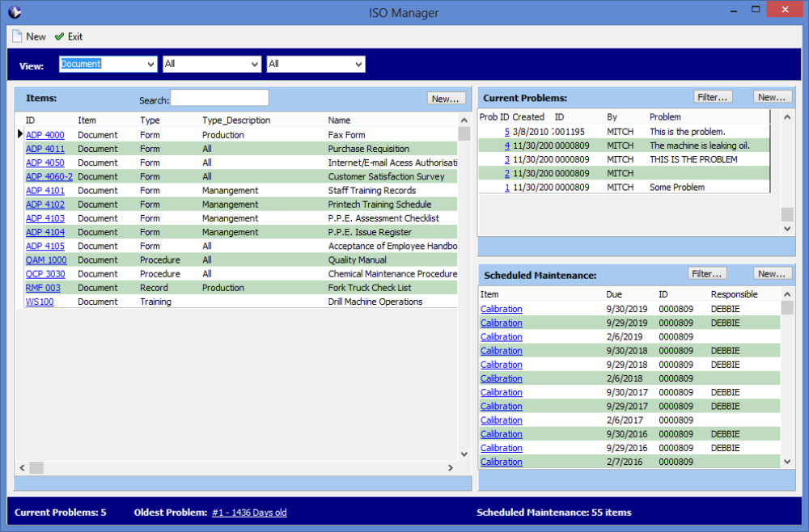
Task: Open Calibration due 9/30/2017 link
Action: [x=501, y=392]
